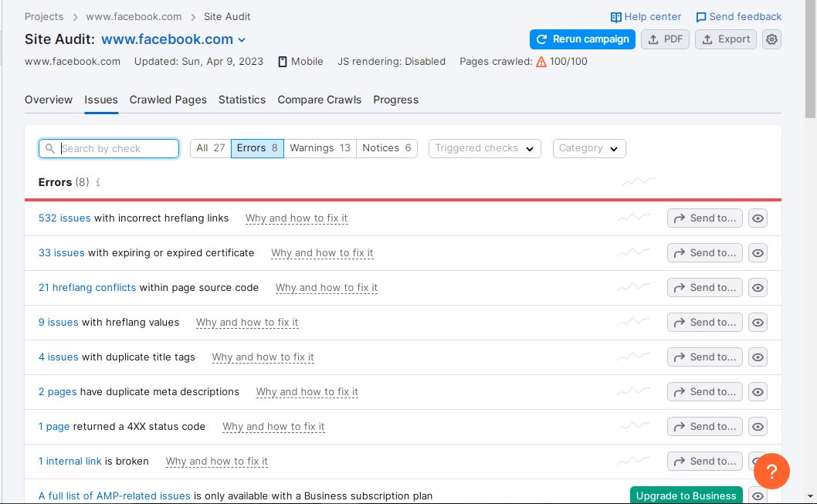The width and height of the screenshot is (817, 504).
Task: Filter by Warnings 13 tab
Action: tap(320, 148)
